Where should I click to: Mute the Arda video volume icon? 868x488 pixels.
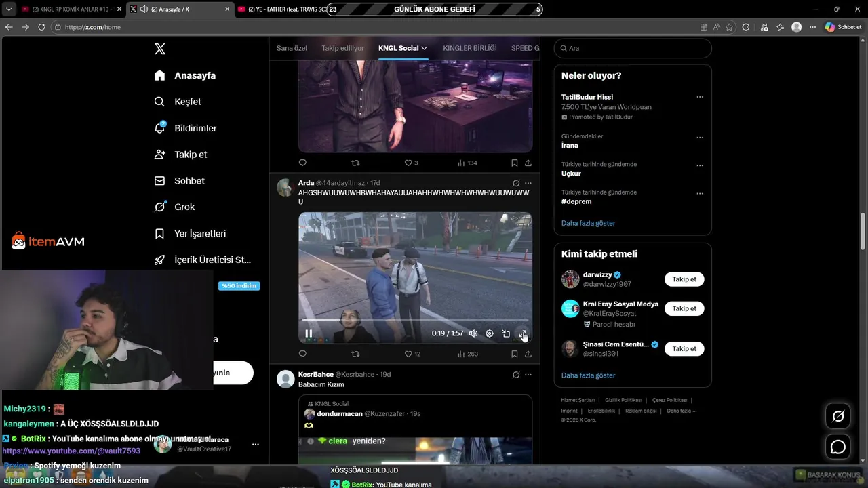pyautogui.click(x=473, y=333)
